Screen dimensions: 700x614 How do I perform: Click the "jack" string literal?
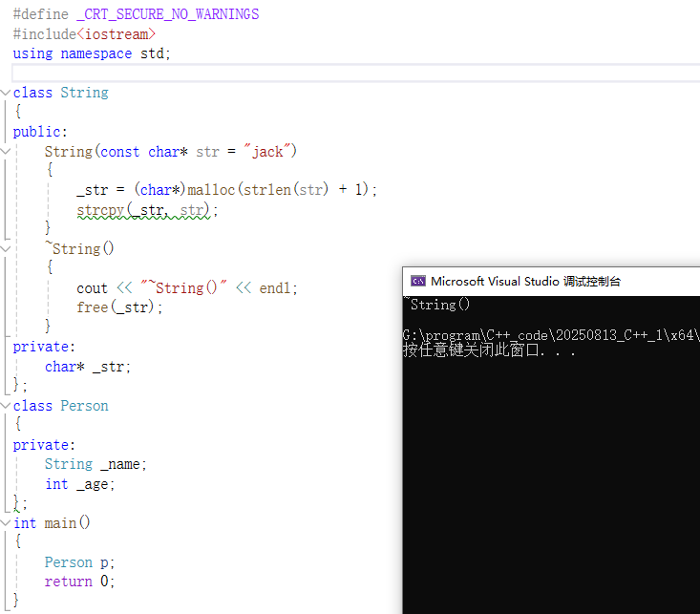266,152
